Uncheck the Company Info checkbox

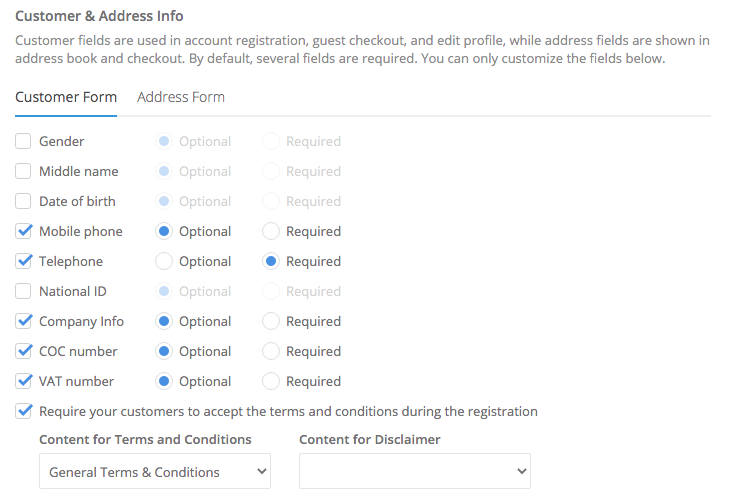pos(24,322)
